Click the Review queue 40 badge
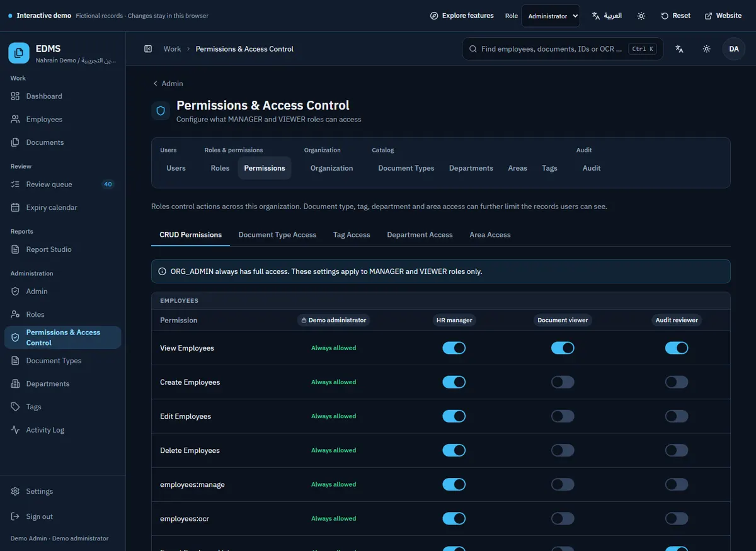 (108, 185)
